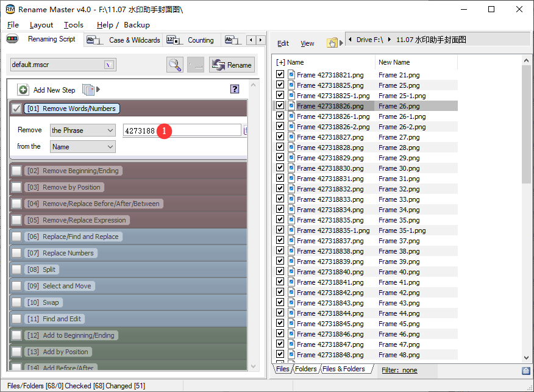Click the Filter: none link
This screenshot has width=534, height=392.
(399, 370)
